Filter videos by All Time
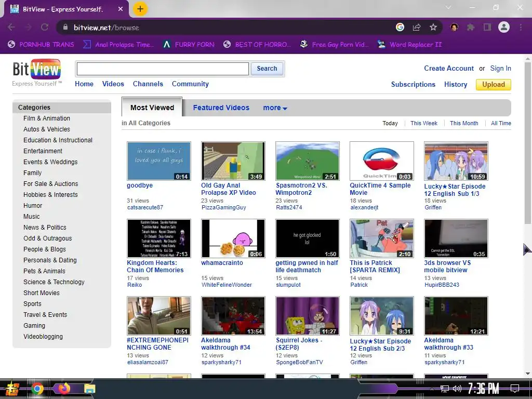 pos(501,123)
